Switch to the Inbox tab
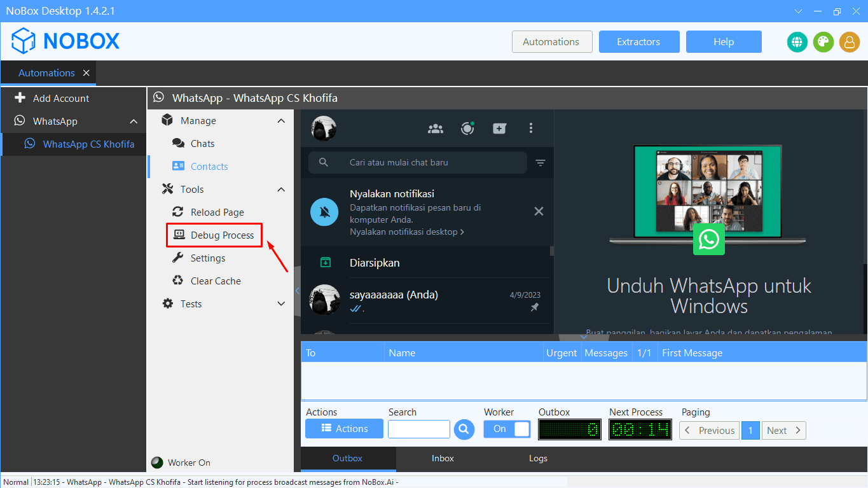868x488 pixels. 443,458
